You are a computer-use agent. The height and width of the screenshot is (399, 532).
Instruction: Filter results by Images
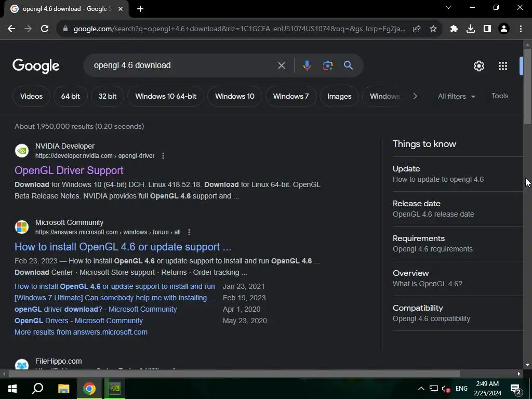[x=339, y=96]
